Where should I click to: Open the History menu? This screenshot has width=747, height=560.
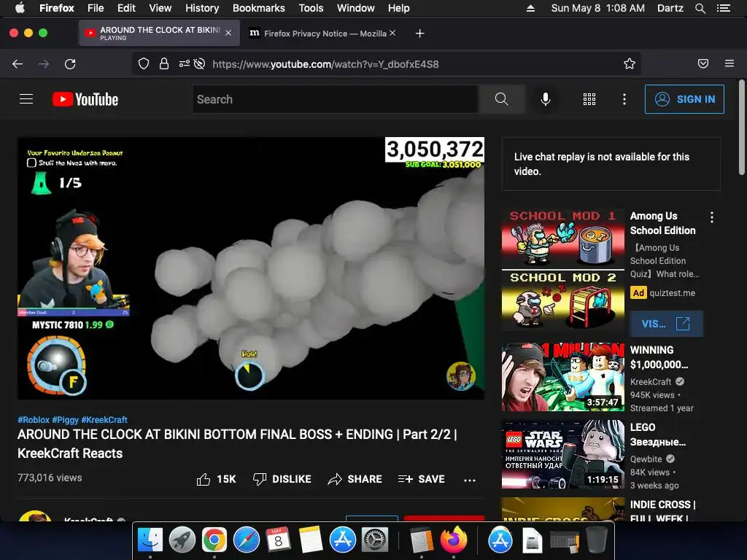[202, 8]
